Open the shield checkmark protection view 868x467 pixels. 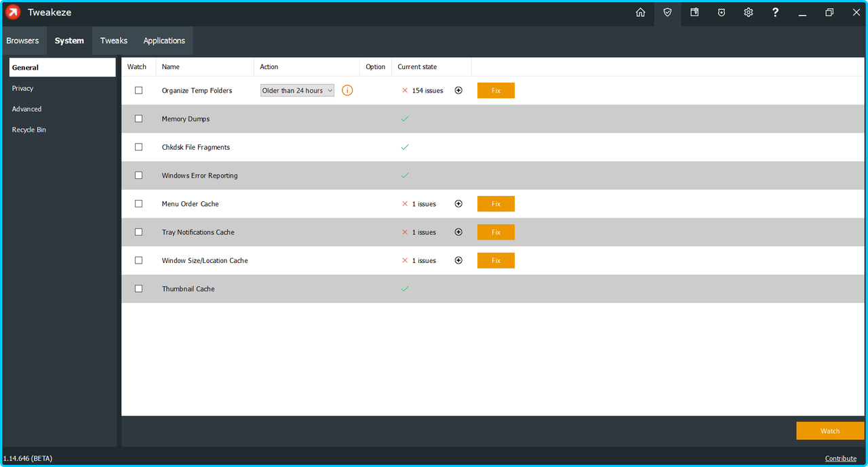pos(667,12)
